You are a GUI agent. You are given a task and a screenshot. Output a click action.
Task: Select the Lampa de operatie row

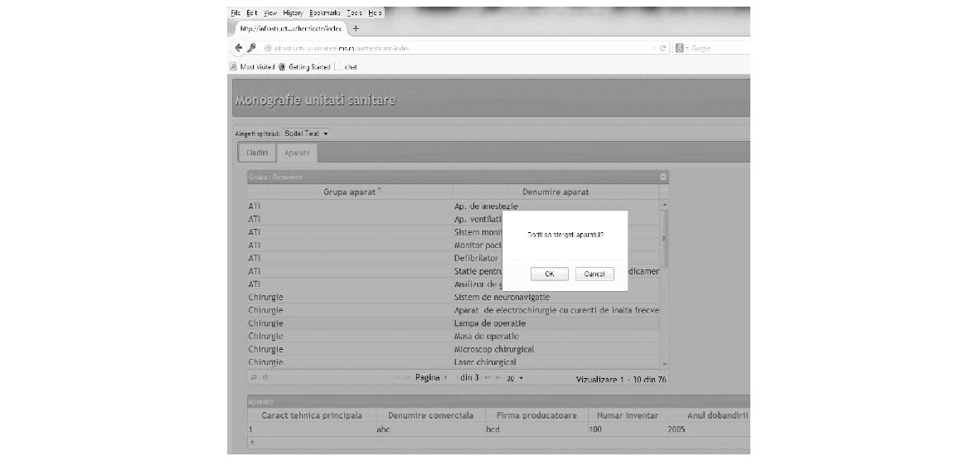(454, 323)
